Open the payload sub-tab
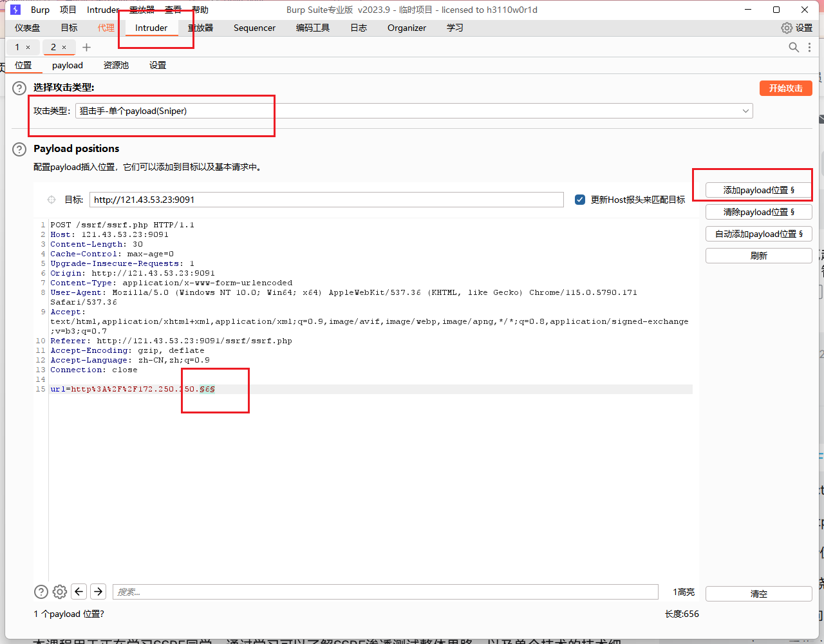The image size is (824, 644). click(x=68, y=65)
